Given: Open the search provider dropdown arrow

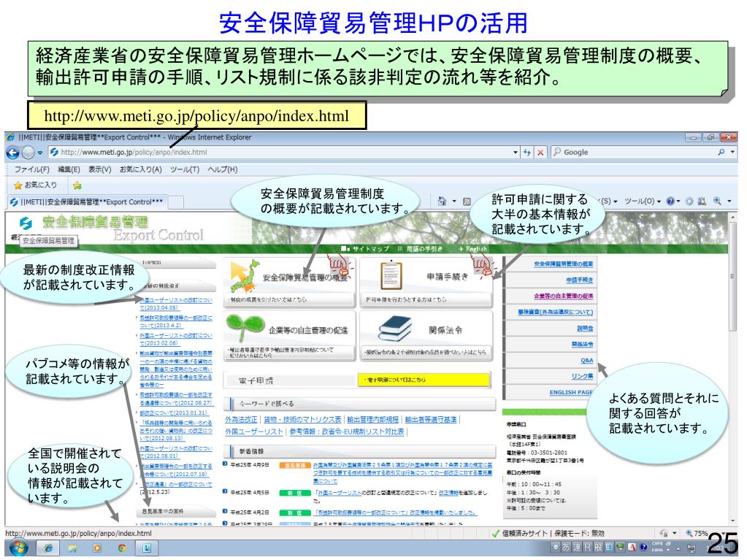Looking at the screenshot, I should click(732, 153).
